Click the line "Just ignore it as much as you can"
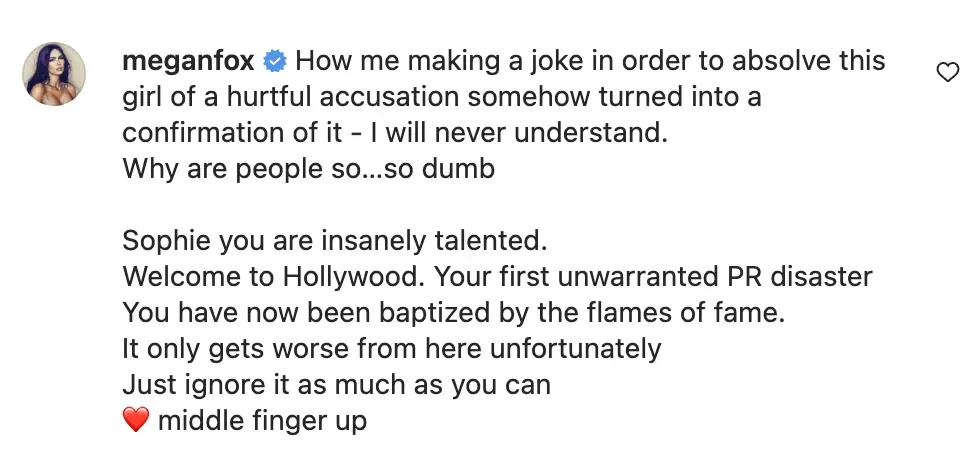Viewport: 974px width, 456px height. tap(336, 385)
